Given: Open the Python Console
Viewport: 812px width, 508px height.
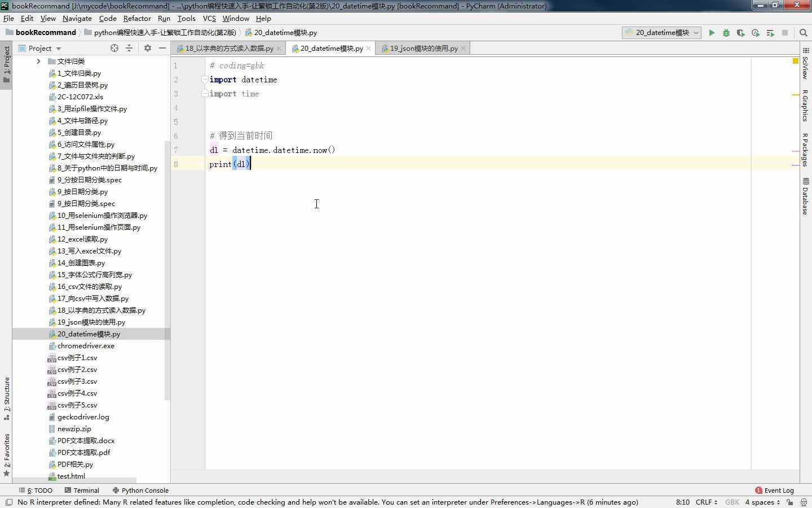Looking at the screenshot, I should click(140, 491).
